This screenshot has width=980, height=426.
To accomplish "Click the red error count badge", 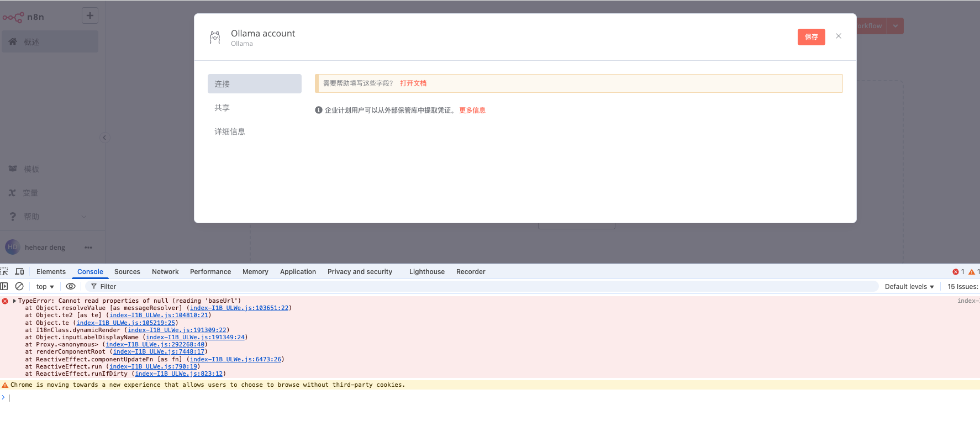I will (x=958, y=272).
